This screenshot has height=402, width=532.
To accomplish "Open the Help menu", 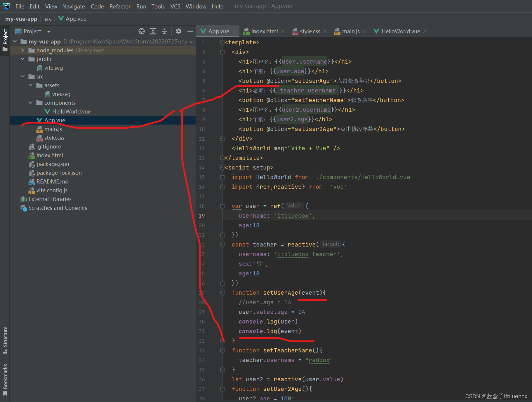I will (218, 6).
